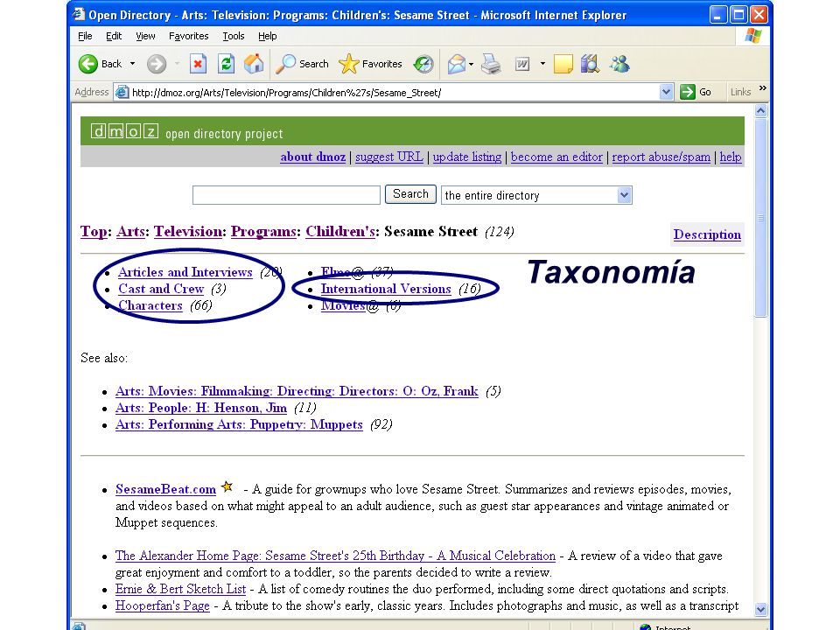Open the Favorites menu

[189, 36]
